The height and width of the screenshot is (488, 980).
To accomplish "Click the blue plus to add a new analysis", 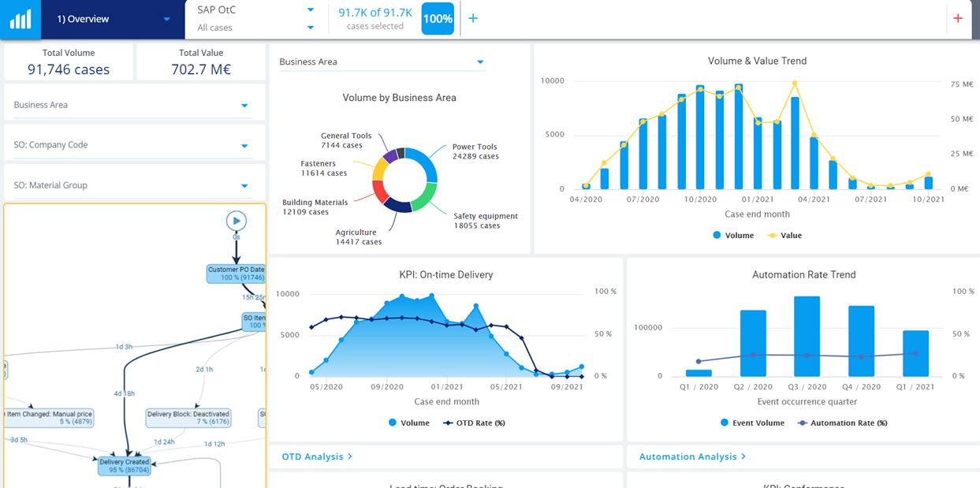I will pos(472,17).
